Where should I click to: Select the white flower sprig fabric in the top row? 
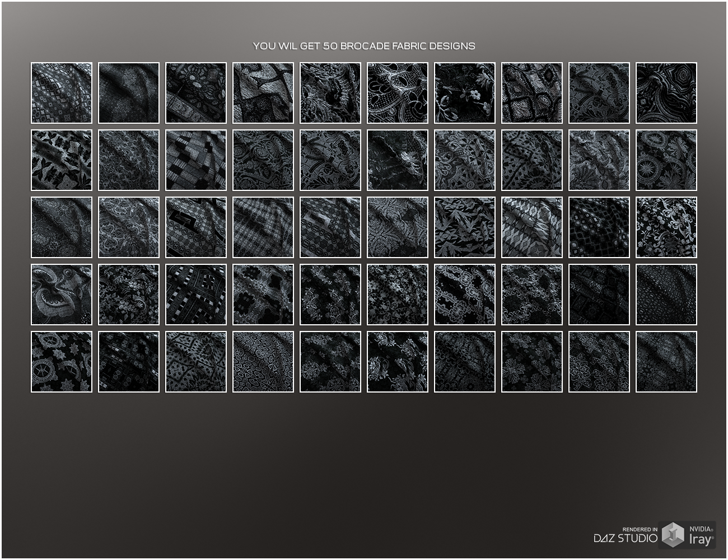465,93
